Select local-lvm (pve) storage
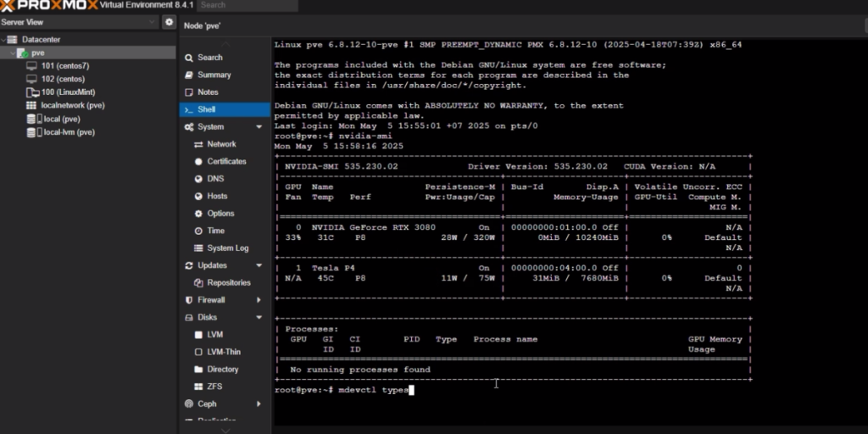Viewport: 868px width, 434px height. (70, 132)
